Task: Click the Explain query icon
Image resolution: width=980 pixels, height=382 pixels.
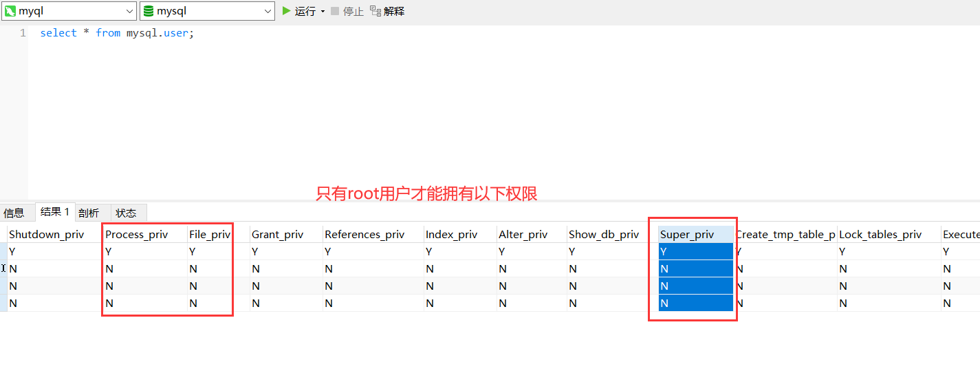Action: [375, 11]
